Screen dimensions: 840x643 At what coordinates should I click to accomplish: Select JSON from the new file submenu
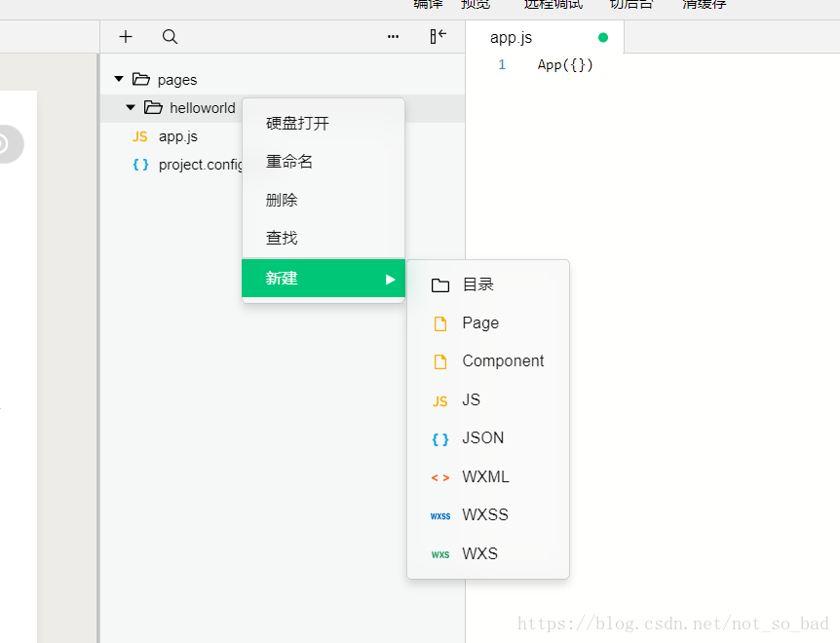coord(483,438)
